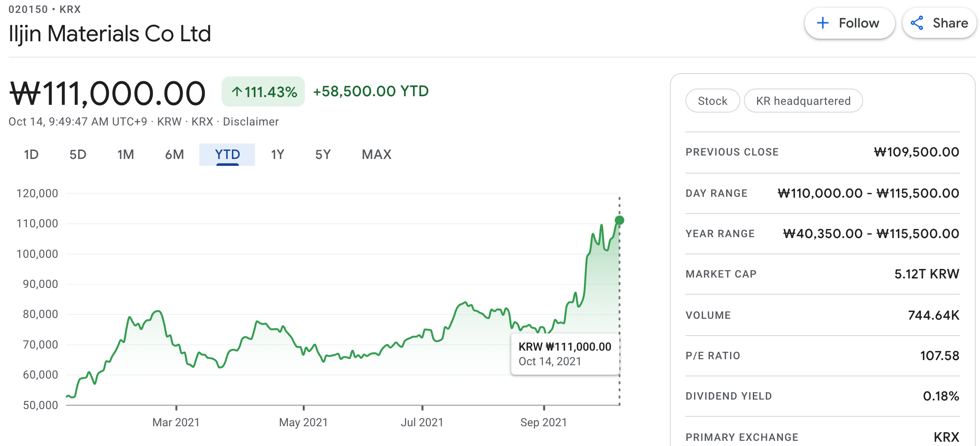Click the chart tooltip KRW ₩111,000.00
Screen dimensions: 980x446
tap(565, 347)
